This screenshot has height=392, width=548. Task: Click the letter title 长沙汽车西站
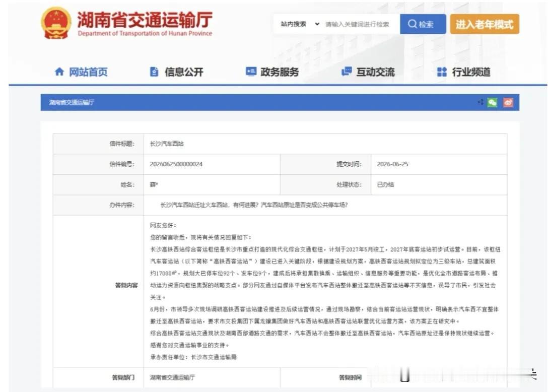tap(167, 144)
